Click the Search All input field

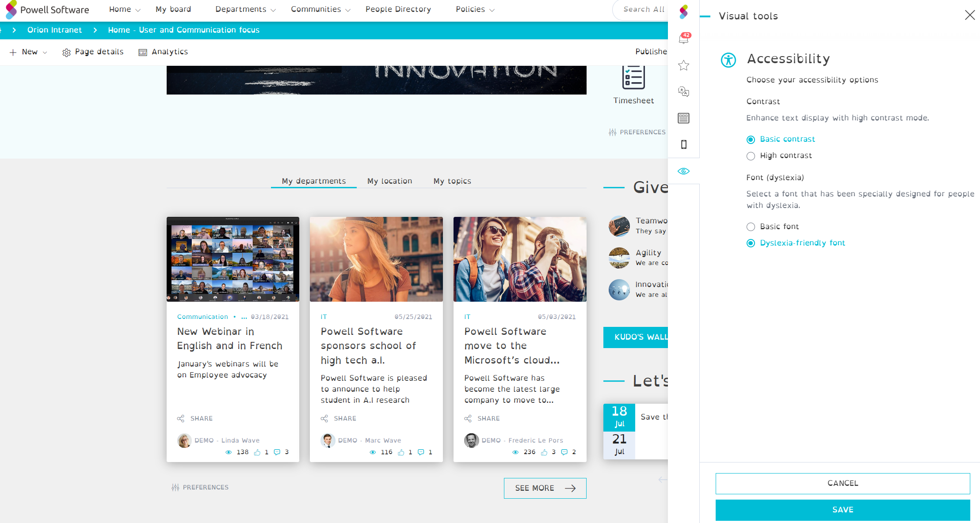click(640, 10)
